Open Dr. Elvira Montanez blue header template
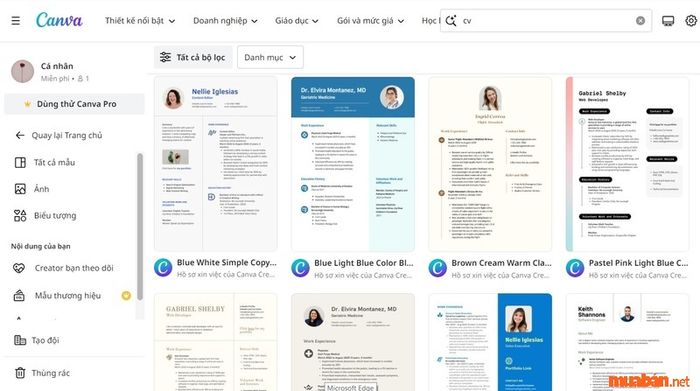 pyautogui.click(x=353, y=164)
